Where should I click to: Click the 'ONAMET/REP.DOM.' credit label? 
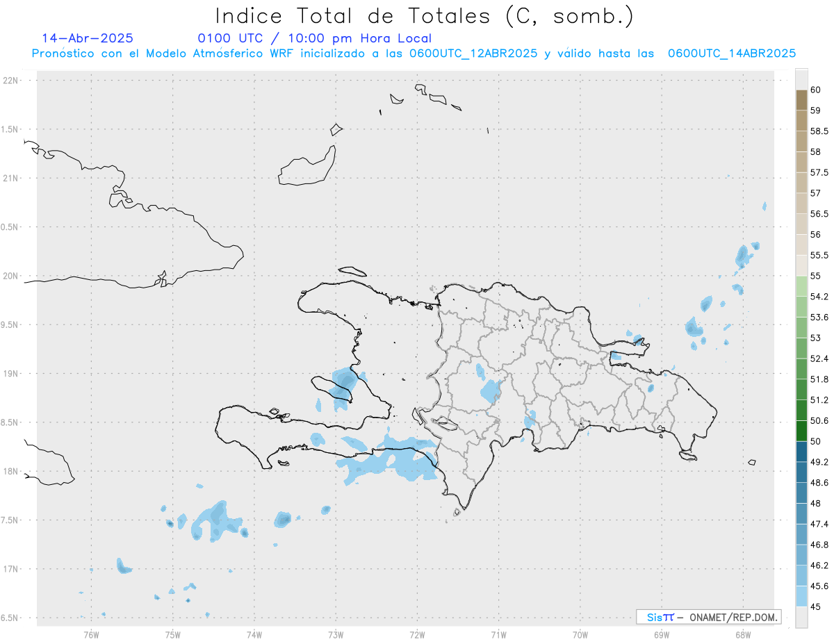[x=733, y=617]
